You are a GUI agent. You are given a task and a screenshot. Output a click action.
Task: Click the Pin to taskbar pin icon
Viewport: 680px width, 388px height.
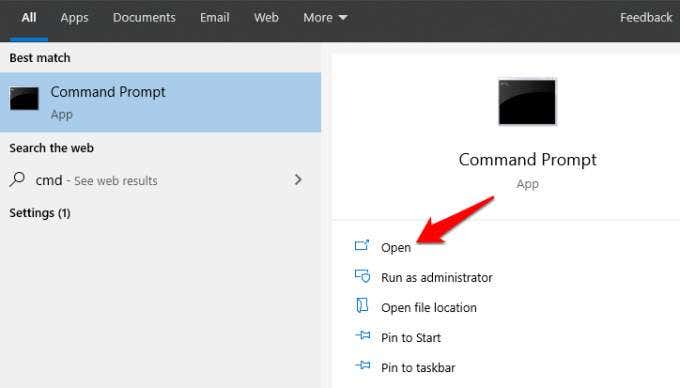coord(363,365)
